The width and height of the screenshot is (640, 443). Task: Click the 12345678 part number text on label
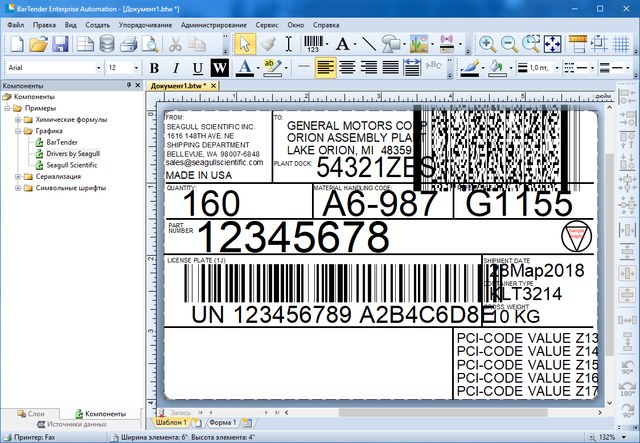pos(293,237)
